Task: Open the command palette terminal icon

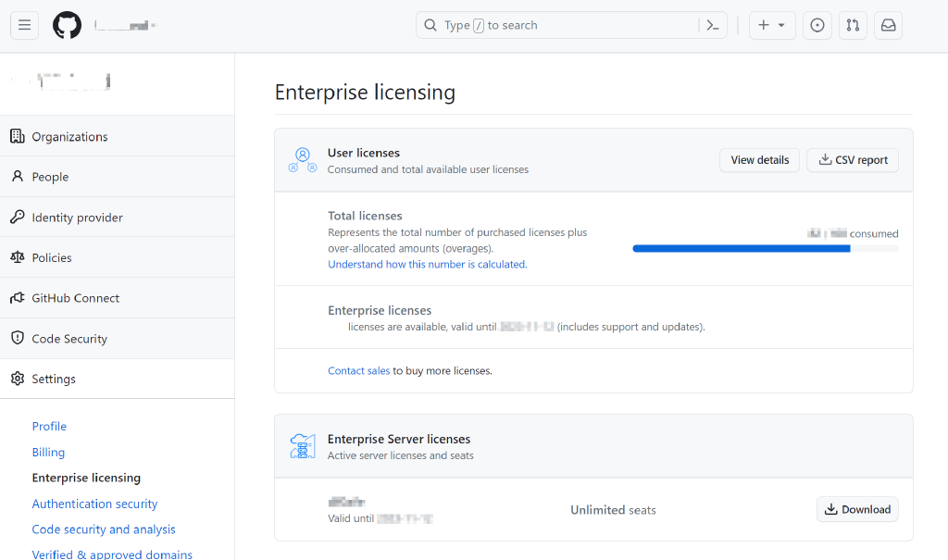Action: (712, 25)
